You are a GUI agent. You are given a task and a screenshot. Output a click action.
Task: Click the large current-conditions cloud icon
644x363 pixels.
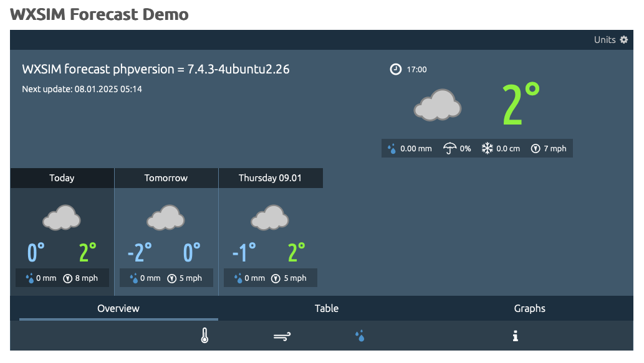coord(438,105)
